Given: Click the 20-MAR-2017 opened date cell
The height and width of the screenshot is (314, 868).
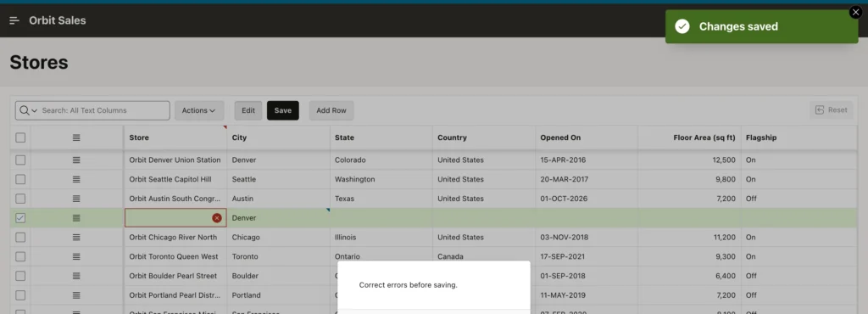Looking at the screenshot, I should pos(587,179).
